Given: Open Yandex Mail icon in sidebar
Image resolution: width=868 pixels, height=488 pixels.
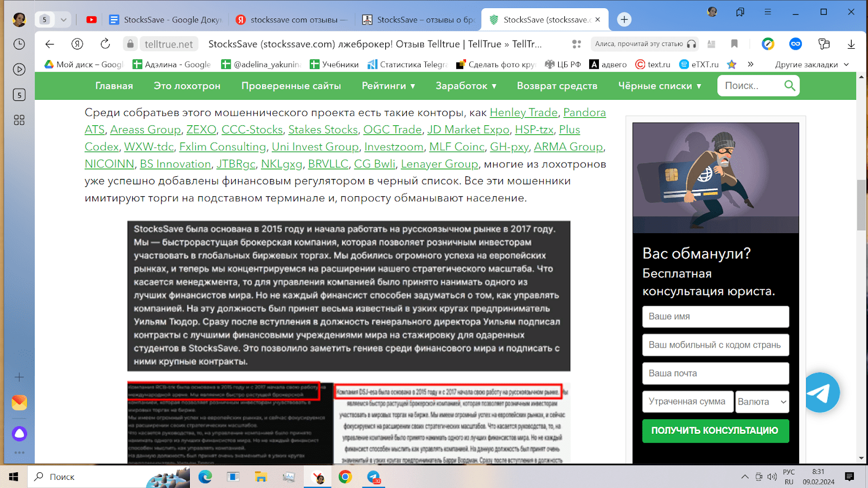Looking at the screenshot, I should (x=19, y=402).
